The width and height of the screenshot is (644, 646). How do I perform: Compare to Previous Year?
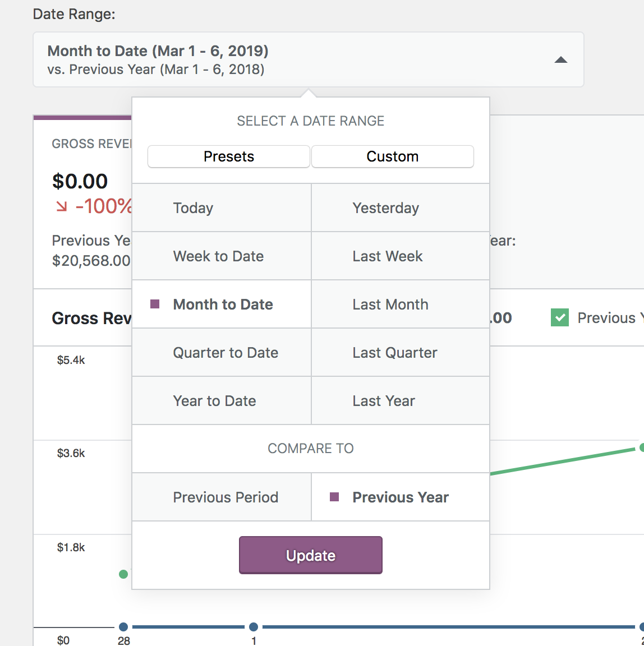coord(401,497)
